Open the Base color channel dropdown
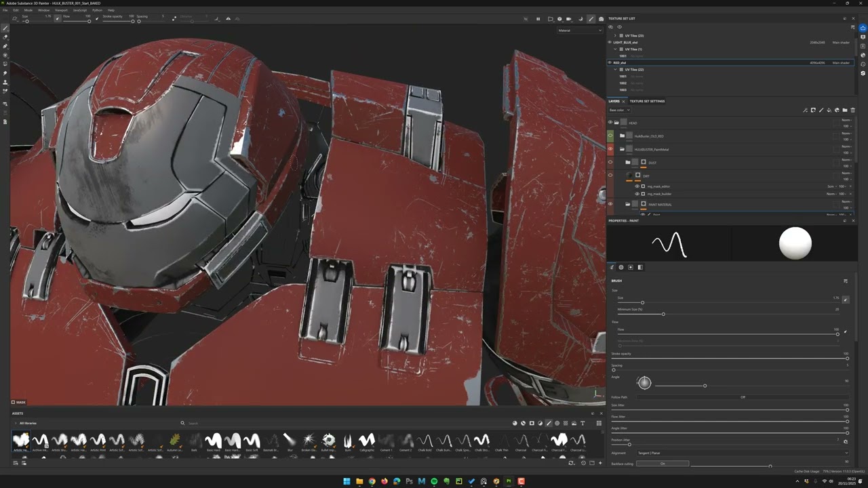Image resolution: width=868 pixels, height=488 pixels. [620, 110]
